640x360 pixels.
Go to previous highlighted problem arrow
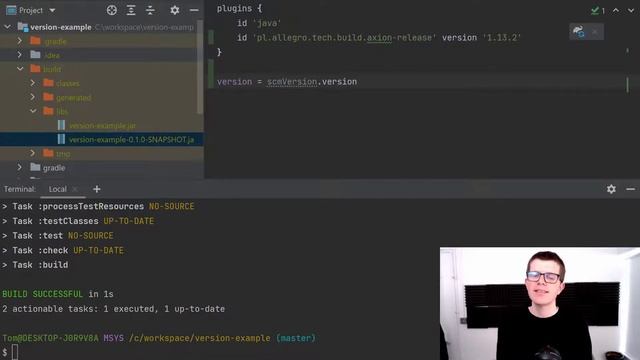pos(616,10)
